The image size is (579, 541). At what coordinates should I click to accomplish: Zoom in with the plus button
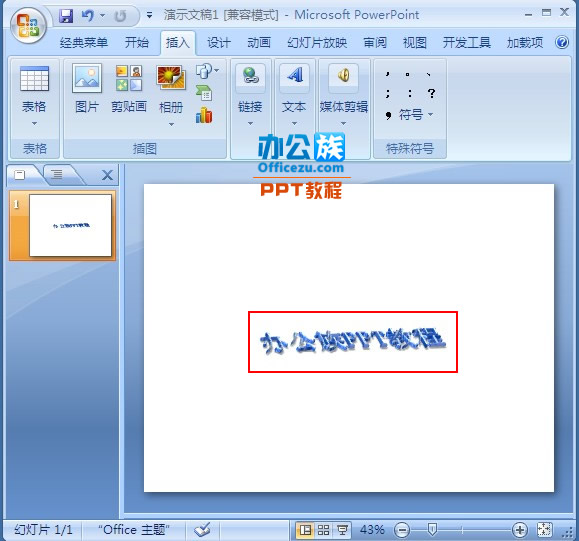[x=520, y=530]
